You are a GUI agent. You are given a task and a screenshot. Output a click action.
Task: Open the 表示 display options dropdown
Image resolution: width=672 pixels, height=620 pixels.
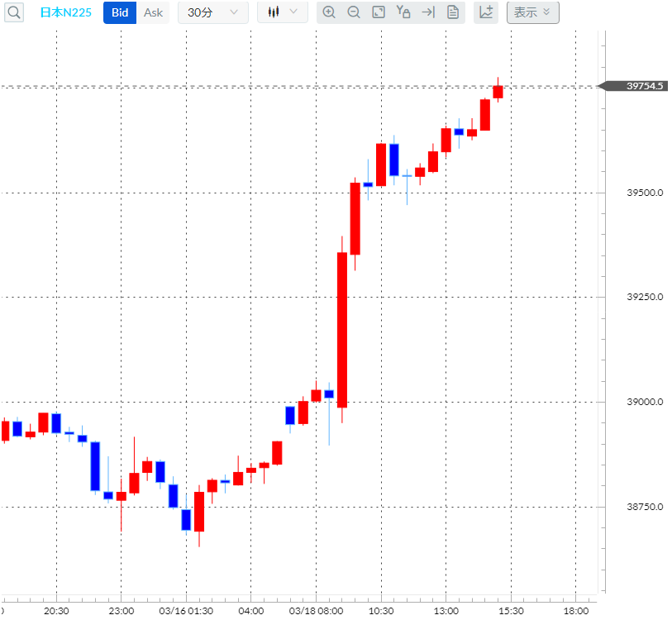tap(532, 12)
